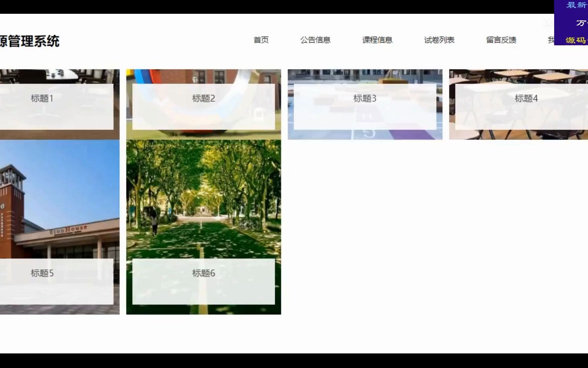Viewport: 588px width, 368px height.
Task: Select the 标题3 card title
Action: 365,98
